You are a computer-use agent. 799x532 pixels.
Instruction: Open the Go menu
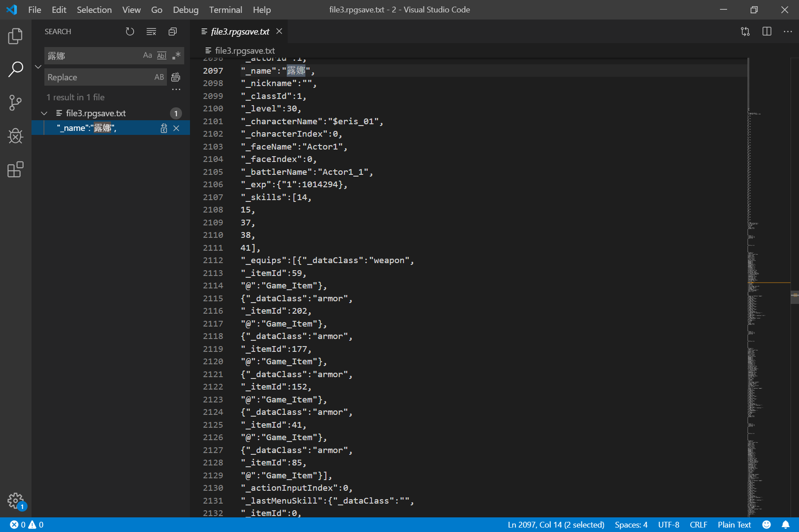[157, 10]
